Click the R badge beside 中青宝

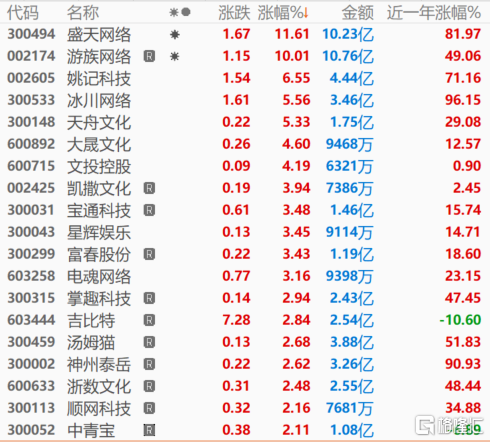pyautogui.click(x=149, y=430)
